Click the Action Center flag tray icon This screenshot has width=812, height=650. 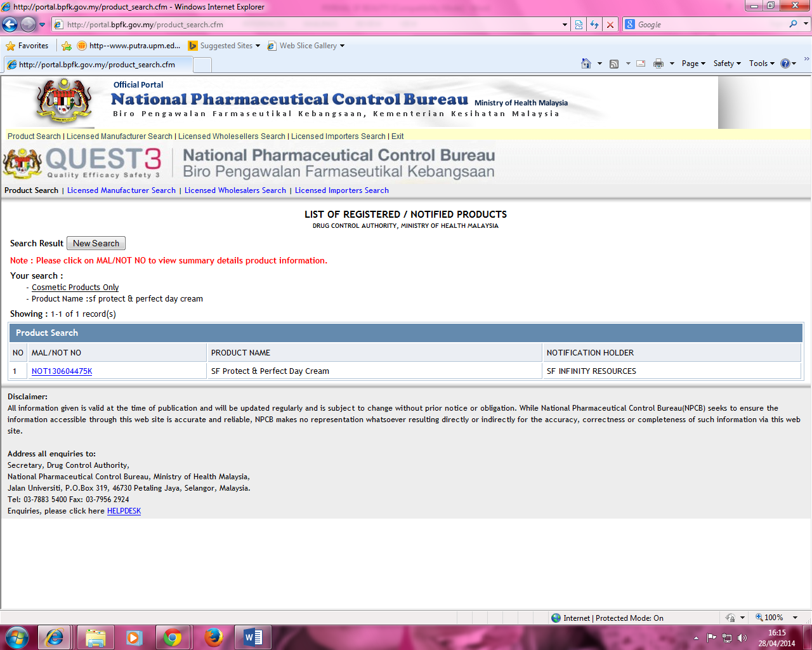pos(712,638)
